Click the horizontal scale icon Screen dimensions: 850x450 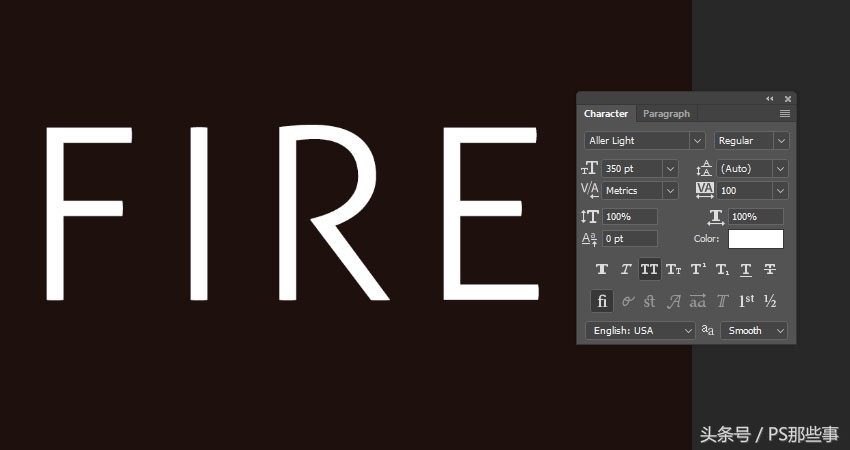(x=716, y=217)
